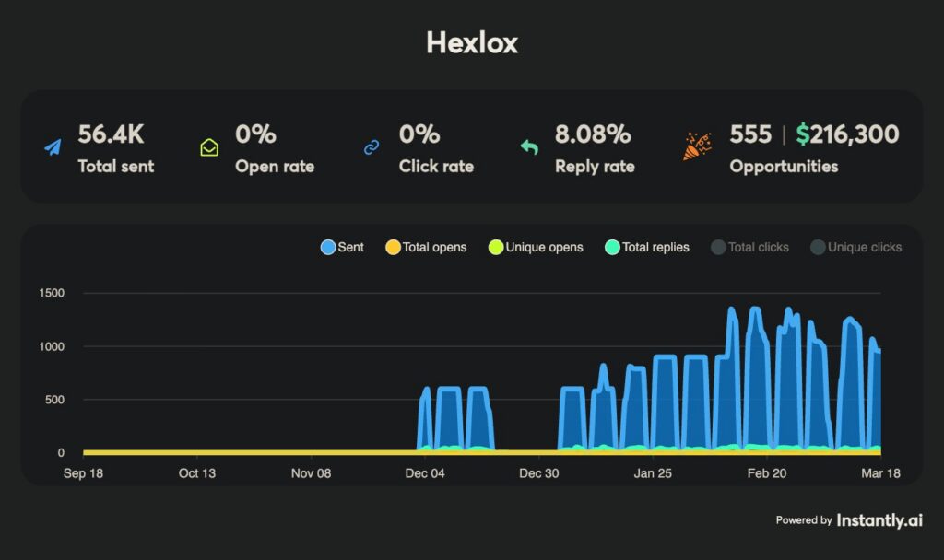Screen dimensions: 944x560
Task: Click the paper plane Total sent icon
Action: (x=53, y=147)
